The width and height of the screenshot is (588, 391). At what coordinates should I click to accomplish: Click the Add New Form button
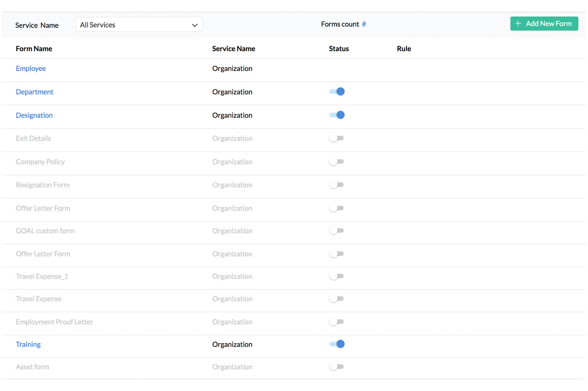pos(544,23)
